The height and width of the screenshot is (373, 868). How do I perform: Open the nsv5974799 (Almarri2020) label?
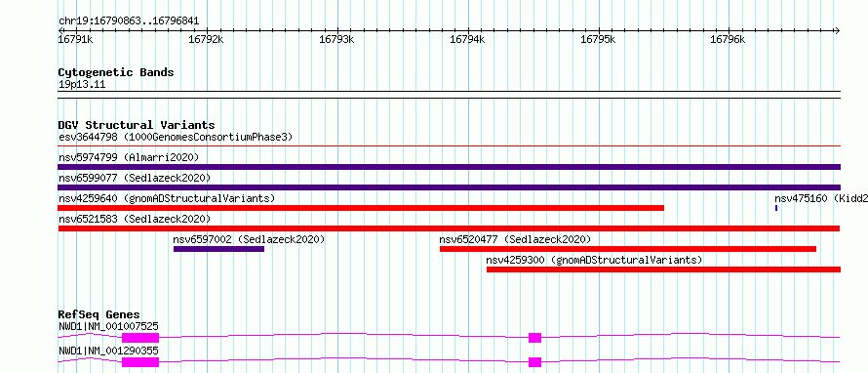129,157
